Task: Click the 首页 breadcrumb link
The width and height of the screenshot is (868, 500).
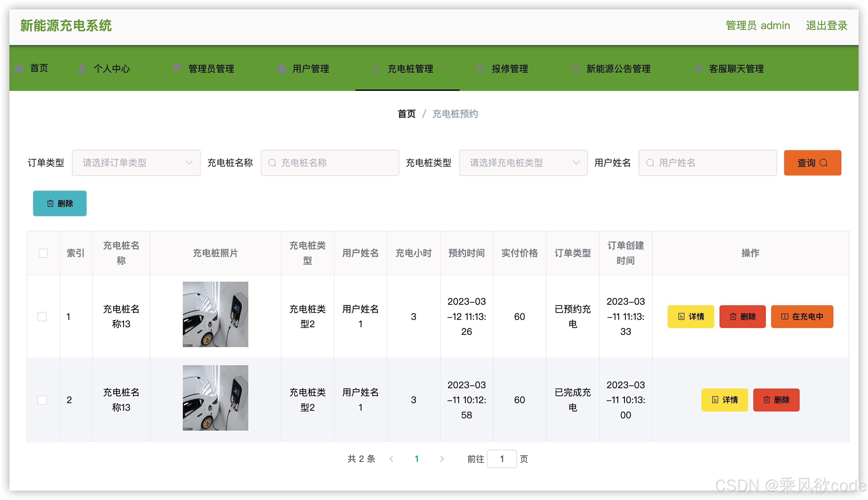Action: pyautogui.click(x=406, y=114)
